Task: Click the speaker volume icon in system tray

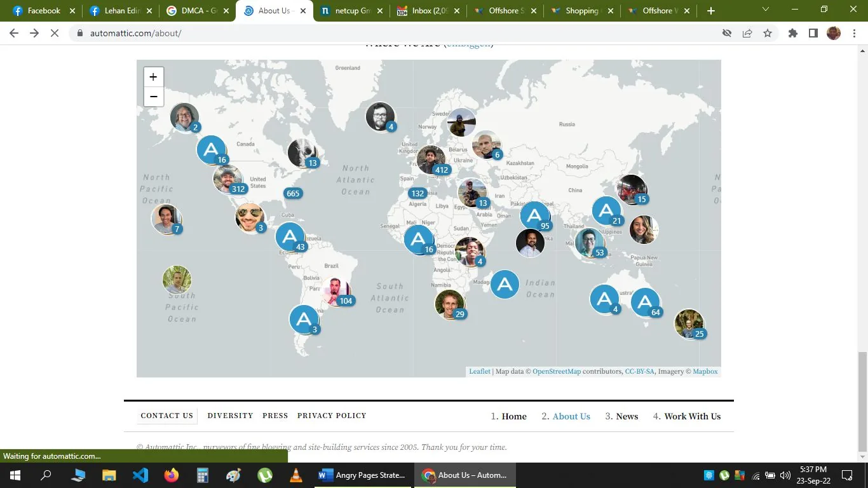Action: click(x=783, y=475)
